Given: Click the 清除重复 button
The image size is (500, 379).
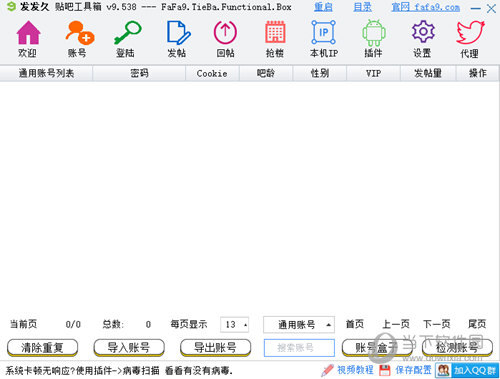Looking at the screenshot, I should pos(42,348).
